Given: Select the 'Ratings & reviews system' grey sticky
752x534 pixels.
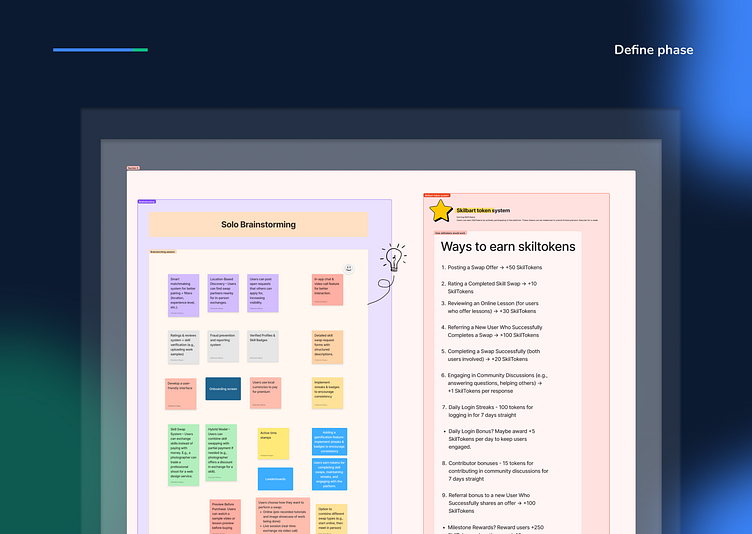Looking at the screenshot, I should pos(183,347).
